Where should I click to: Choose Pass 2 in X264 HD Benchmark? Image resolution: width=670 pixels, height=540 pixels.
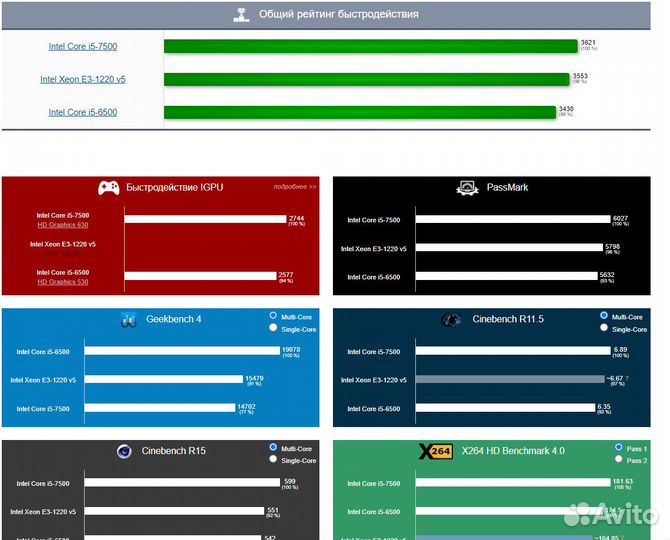(620, 460)
